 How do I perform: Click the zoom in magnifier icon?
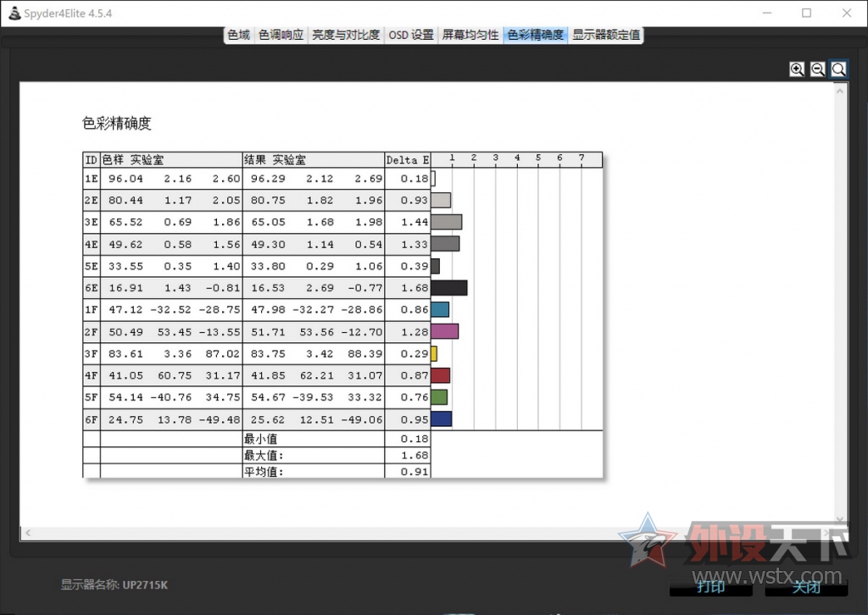tap(797, 69)
